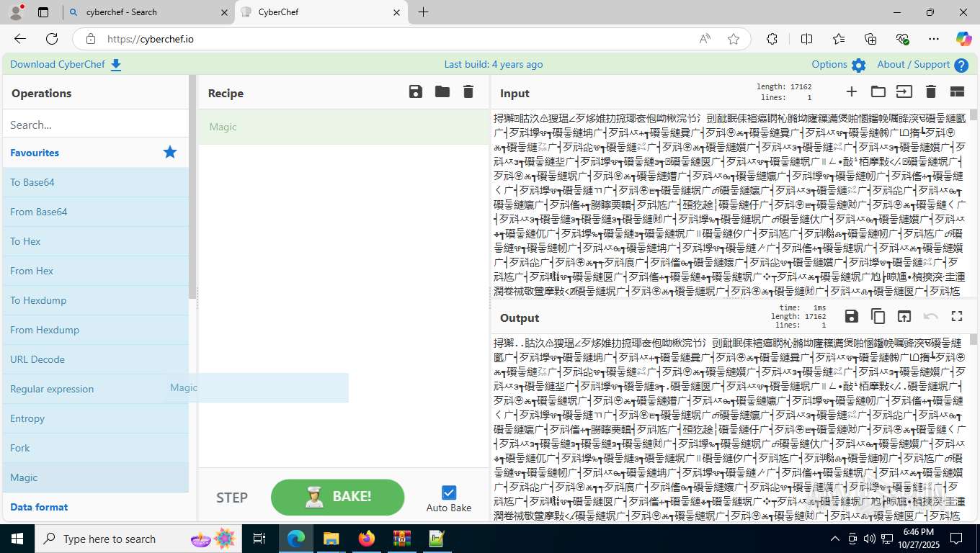
Task: Click the Favourites star icon
Action: 170,152
